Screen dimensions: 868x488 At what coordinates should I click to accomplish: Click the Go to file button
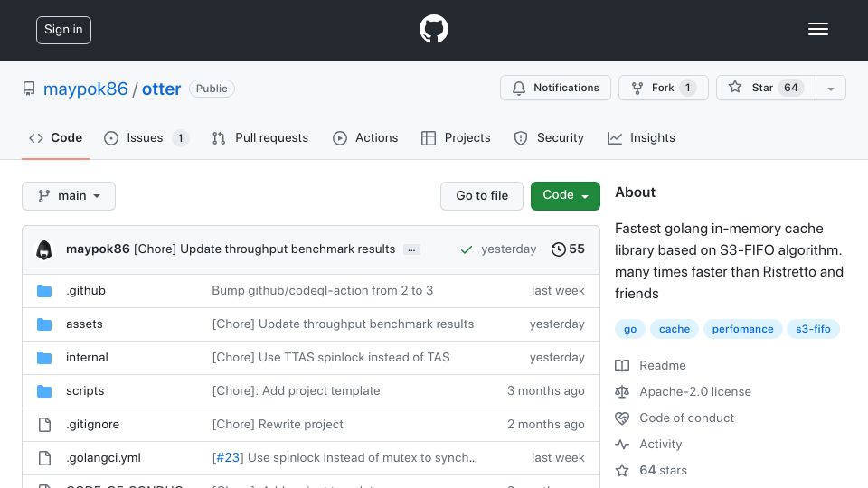[x=482, y=196]
